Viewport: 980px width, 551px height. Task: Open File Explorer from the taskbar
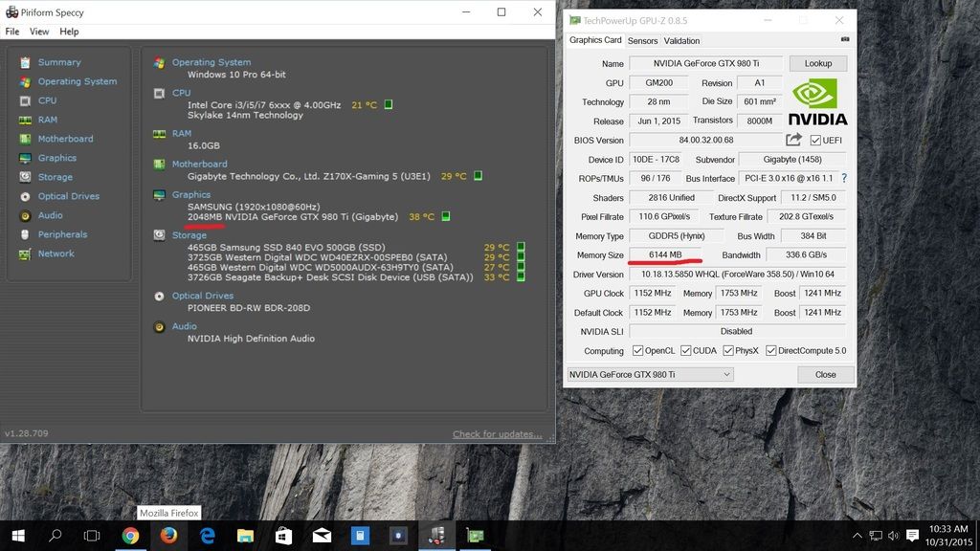click(x=245, y=536)
